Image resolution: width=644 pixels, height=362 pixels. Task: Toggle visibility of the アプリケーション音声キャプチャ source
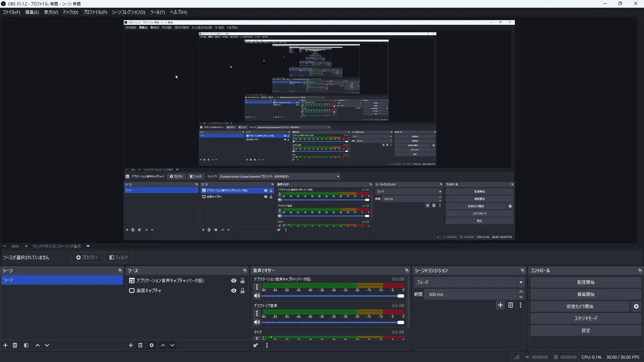point(234,281)
